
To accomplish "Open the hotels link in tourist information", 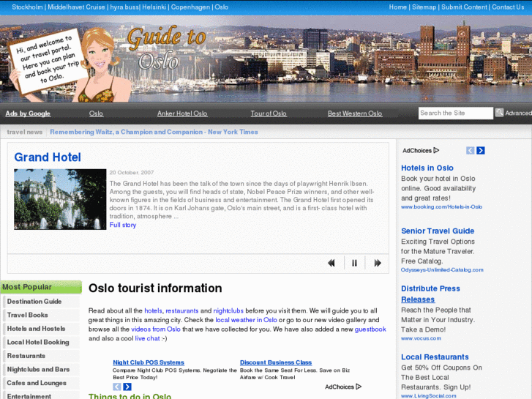I will [x=153, y=310].
